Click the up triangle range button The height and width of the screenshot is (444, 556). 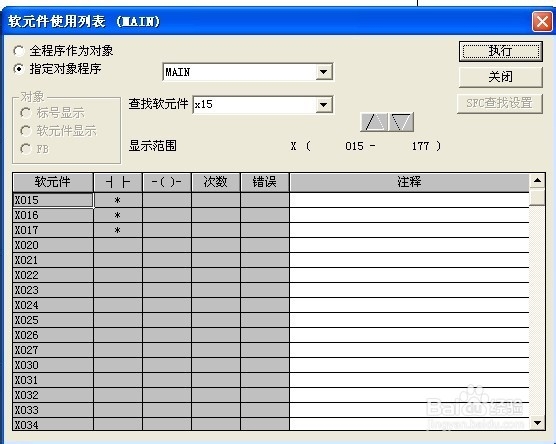[x=374, y=122]
